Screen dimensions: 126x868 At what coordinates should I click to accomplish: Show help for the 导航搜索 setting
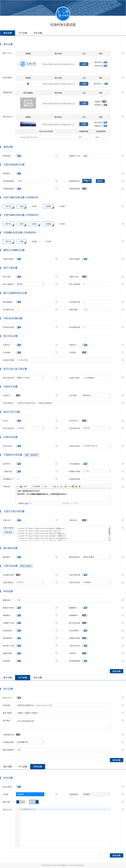click(56, 156)
